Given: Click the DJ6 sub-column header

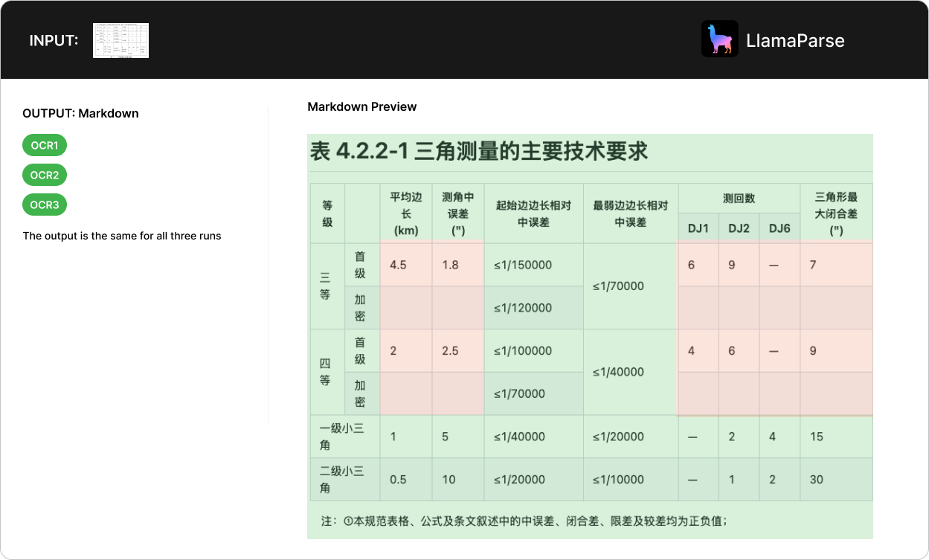Looking at the screenshot, I should tap(779, 228).
